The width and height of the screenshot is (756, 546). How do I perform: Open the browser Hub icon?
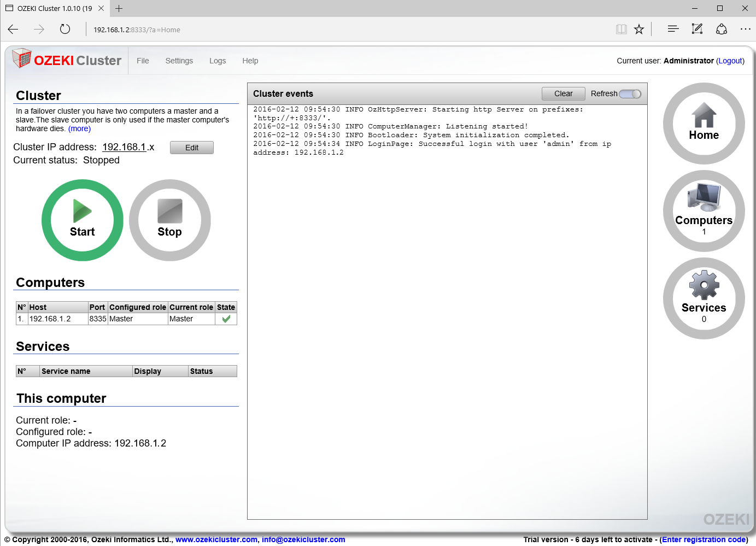point(673,29)
